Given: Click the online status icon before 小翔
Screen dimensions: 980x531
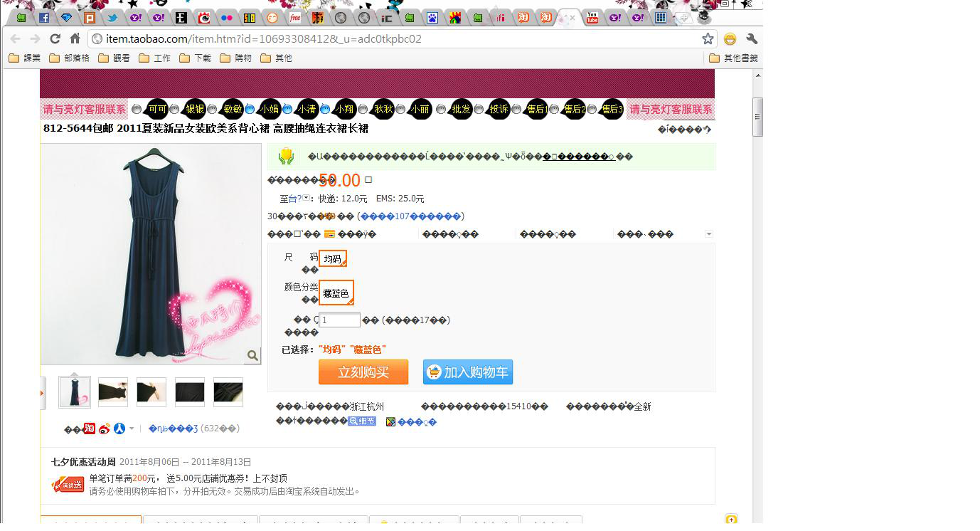Looking at the screenshot, I should coord(325,109).
